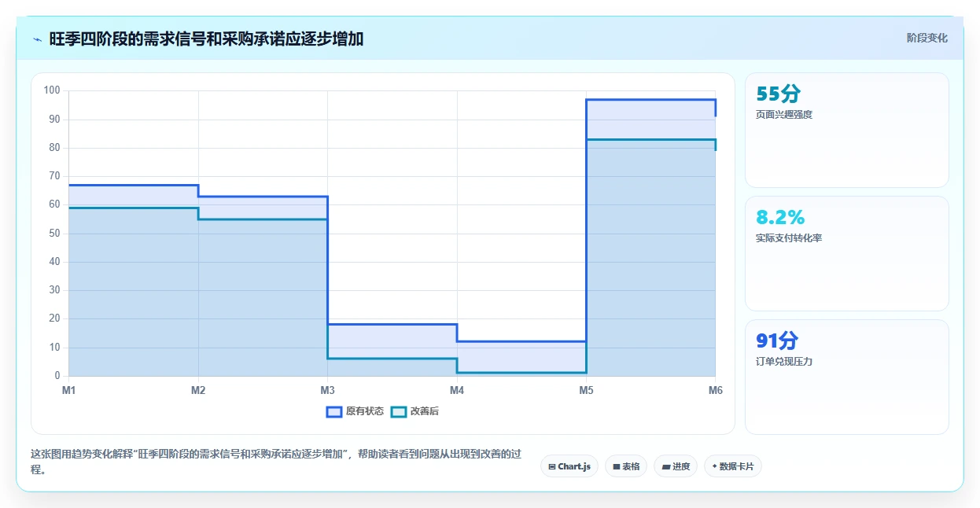Image resolution: width=980 pixels, height=508 pixels.
Task: Click the 阶段变化 label in header
Action: [x=927, y=38]
